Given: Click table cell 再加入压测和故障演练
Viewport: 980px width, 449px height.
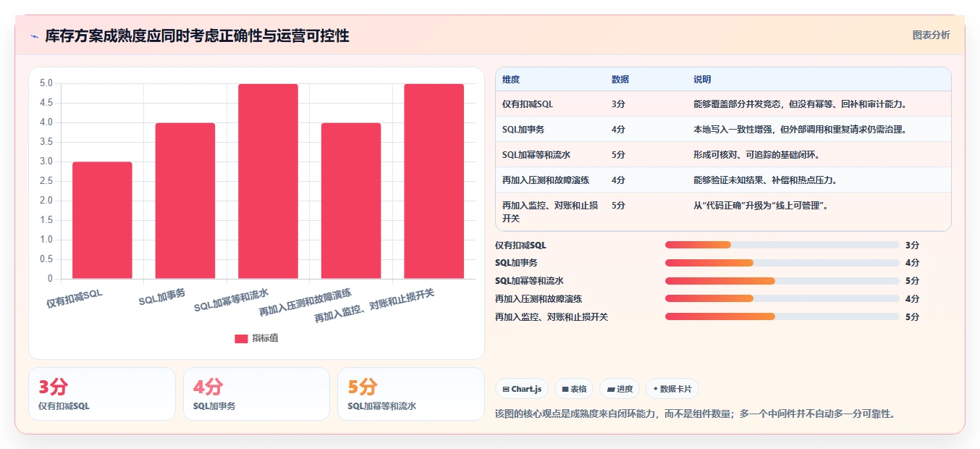Looking at the screenshot, I should pos(545,180).
